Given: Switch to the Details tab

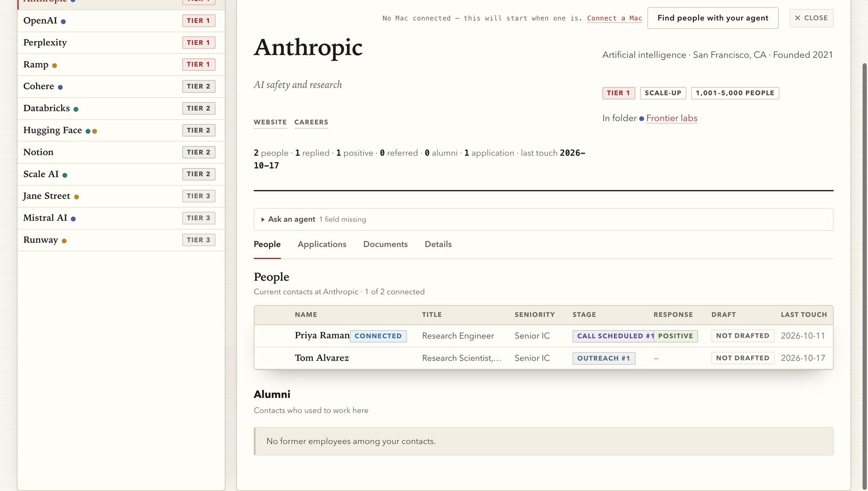Looking at the screenshot, I should click(x=438, y=244).
